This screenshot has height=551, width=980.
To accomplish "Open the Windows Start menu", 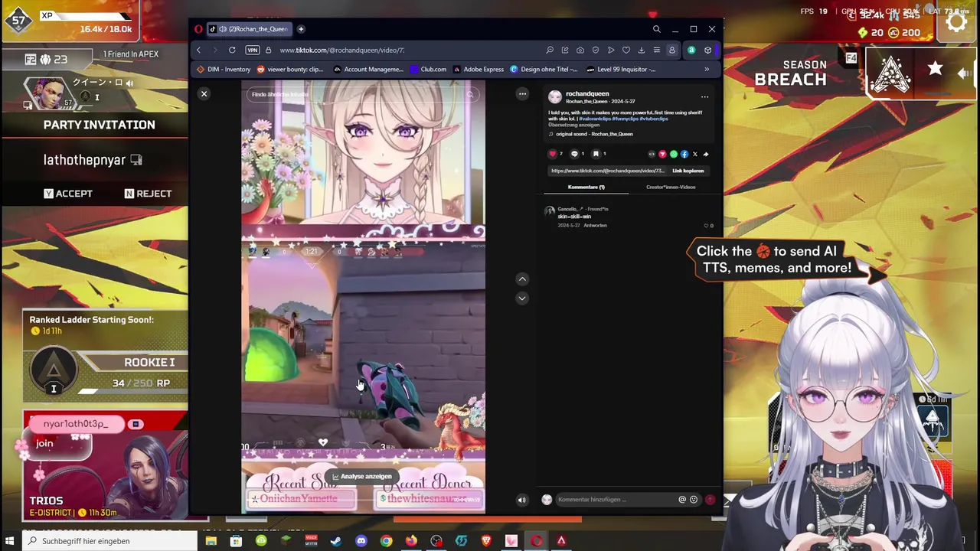I will pyautogui.click(x=10, y=541).
